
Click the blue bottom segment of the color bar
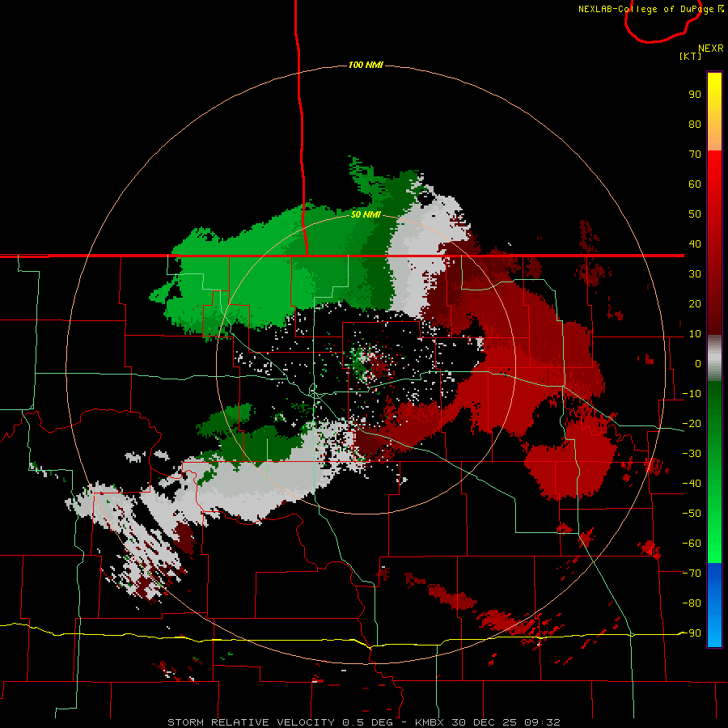point(714,605)
